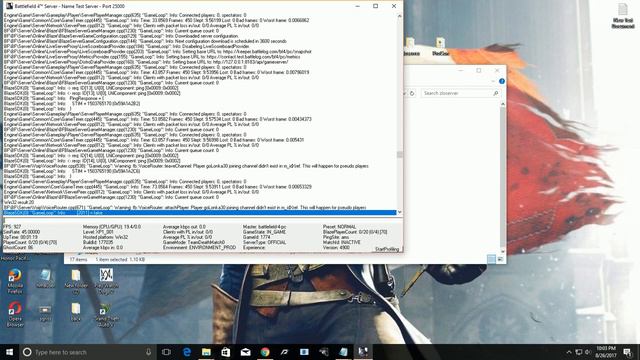640x360 pixels.
Task: Show hidden system tray icons
Action: tap(569, 352)
